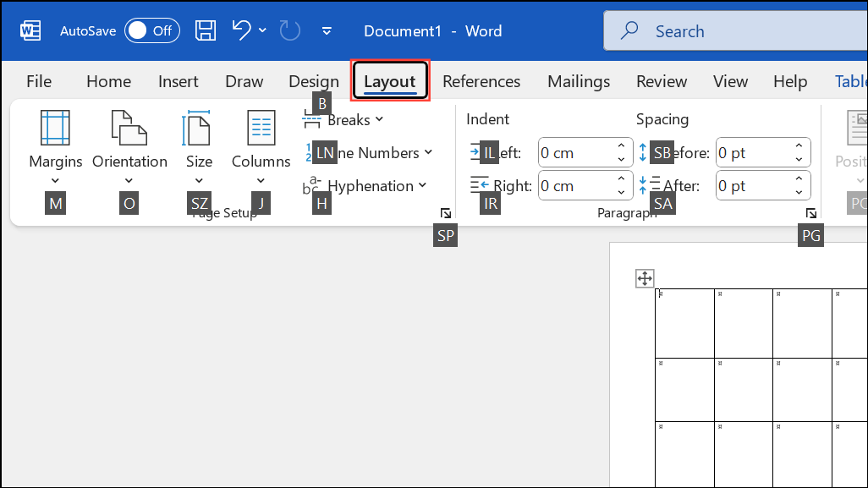The height and width of the screenshot is (488, 868).
Task: Click the table move handle icon
Action: pyautogui.click(x=645, y=278)
